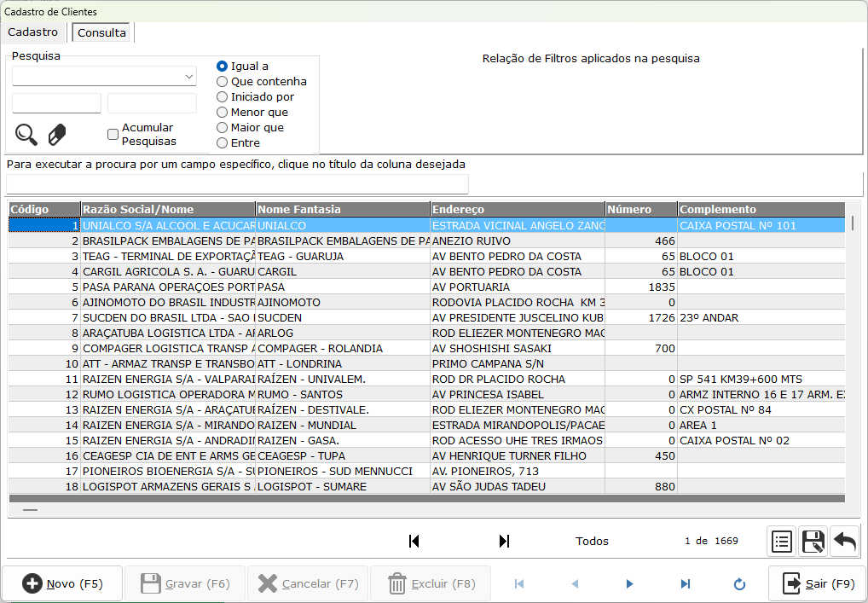Select the LOGISPOT - SUMARE cell
The width and height of the screenshot is (868, 603).
coord(344,487)
